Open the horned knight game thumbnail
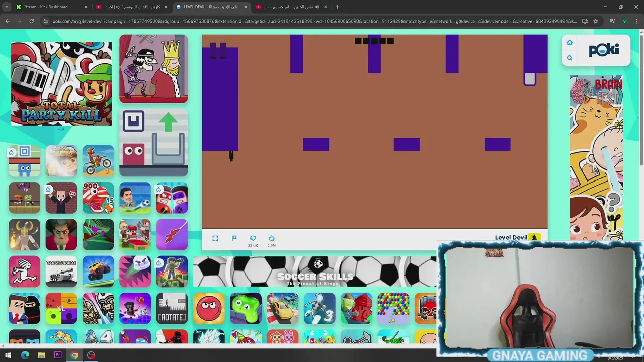Viewport: 644px width, 362px height. pos(24,235)
